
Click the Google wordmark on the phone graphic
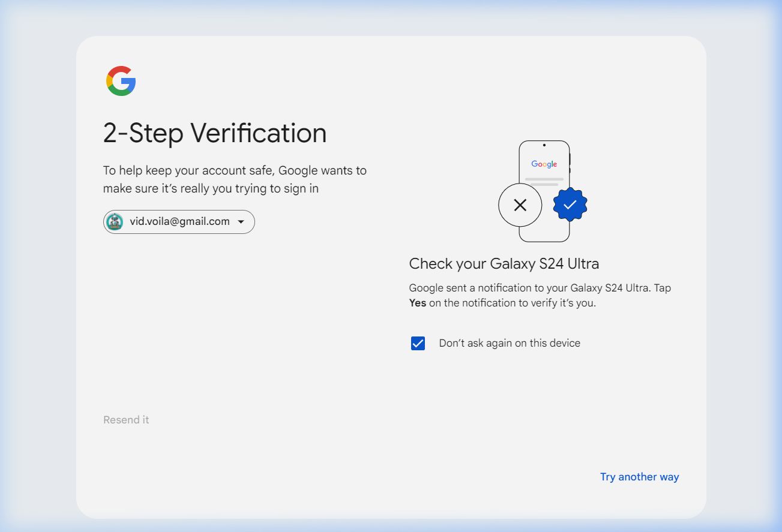[544, 164]
